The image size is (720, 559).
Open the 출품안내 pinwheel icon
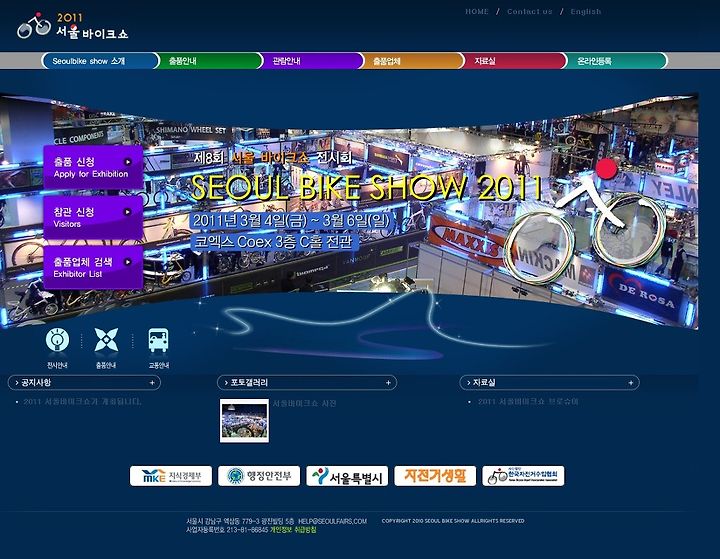106,340
